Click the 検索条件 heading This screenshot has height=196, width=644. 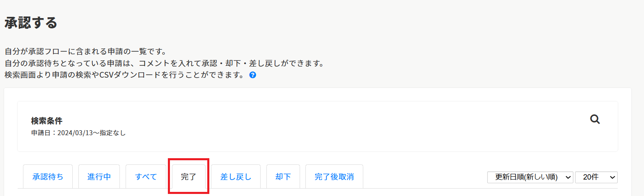[47, 121]
